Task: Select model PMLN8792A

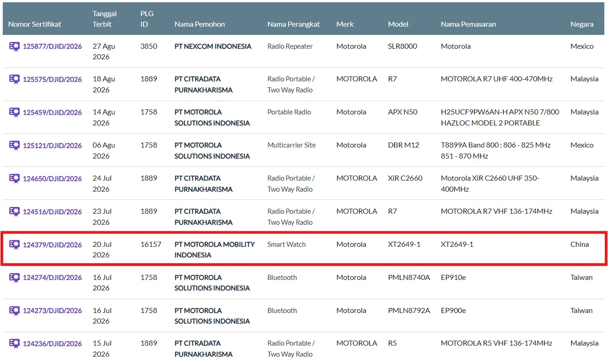Action: (x=409, y=311)
